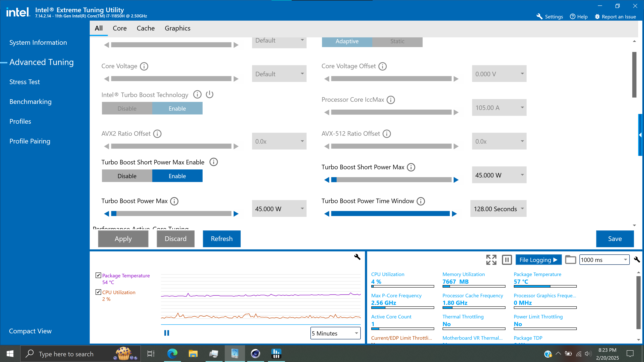This screenshot has width=644, height=362.
Task: Click the Help question mark icon
Action: [573, 16]
